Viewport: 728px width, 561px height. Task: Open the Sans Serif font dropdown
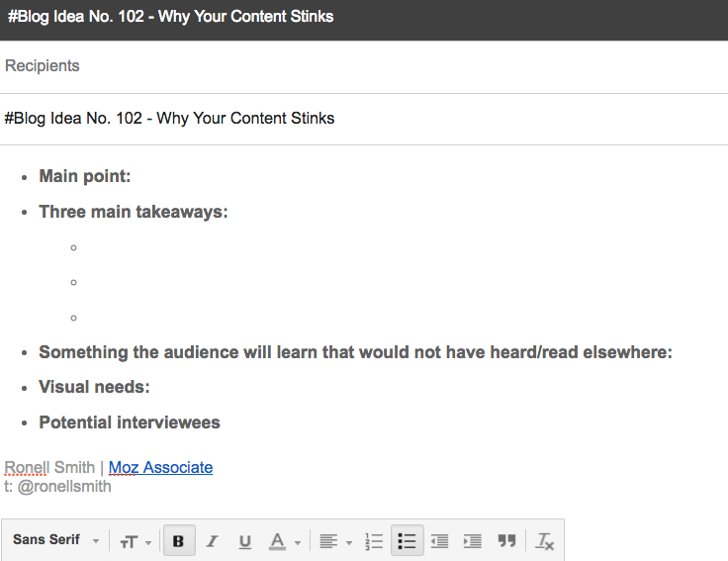(x=56, y=540)
